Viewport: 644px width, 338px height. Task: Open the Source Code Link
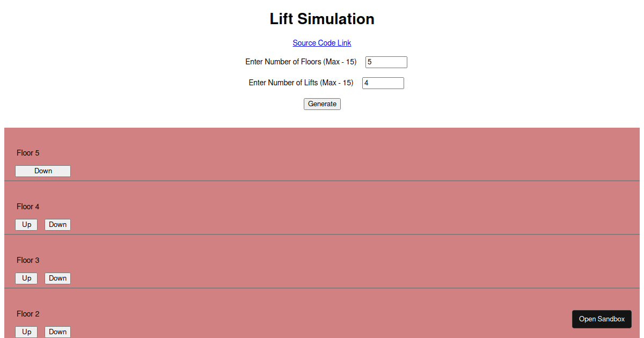pyautogui.click(x=322, y=43)
